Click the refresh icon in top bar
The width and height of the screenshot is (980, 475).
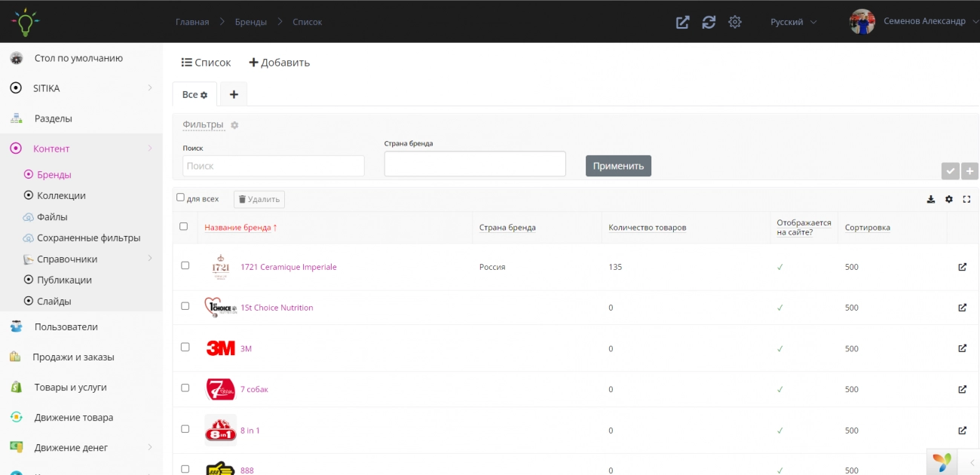click(709, 22)
